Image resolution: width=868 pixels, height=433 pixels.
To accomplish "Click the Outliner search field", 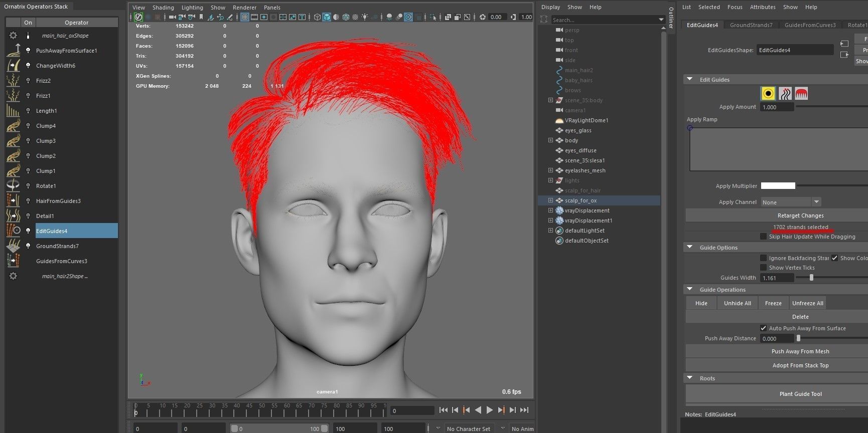I will (604, 20).
